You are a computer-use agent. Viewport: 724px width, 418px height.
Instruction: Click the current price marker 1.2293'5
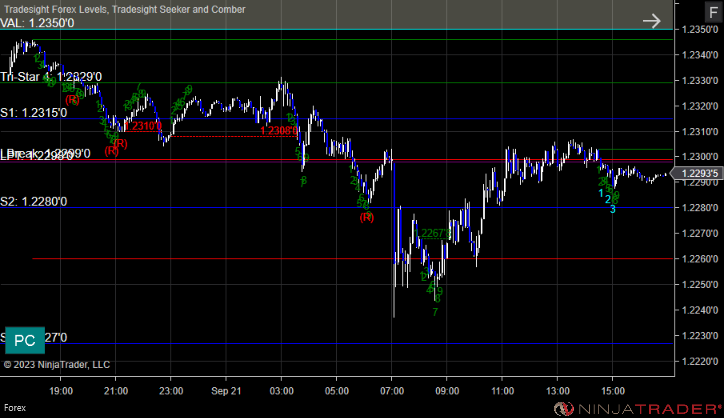tap(697, 173)
